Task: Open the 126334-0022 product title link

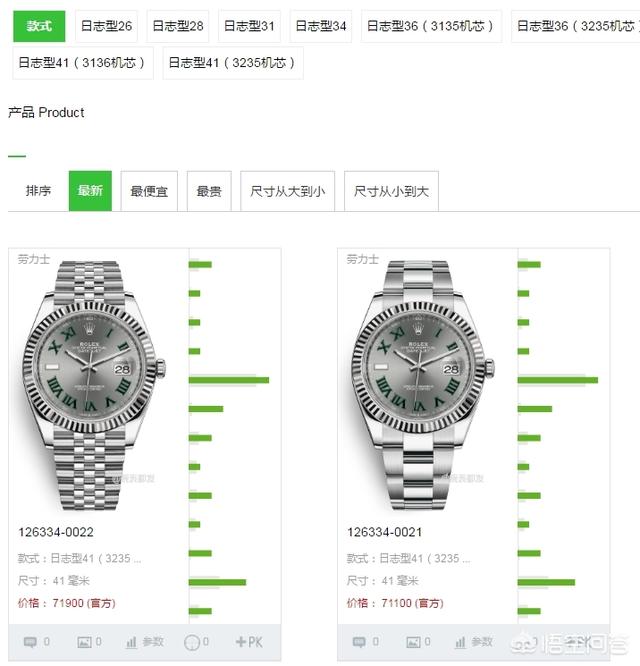Action: pos(56,532)
